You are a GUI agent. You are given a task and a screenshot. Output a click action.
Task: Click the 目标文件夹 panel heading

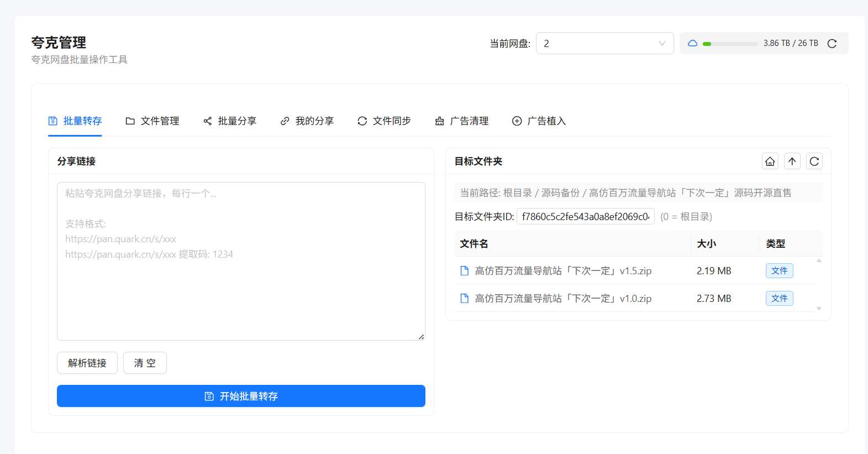point(478,161)
